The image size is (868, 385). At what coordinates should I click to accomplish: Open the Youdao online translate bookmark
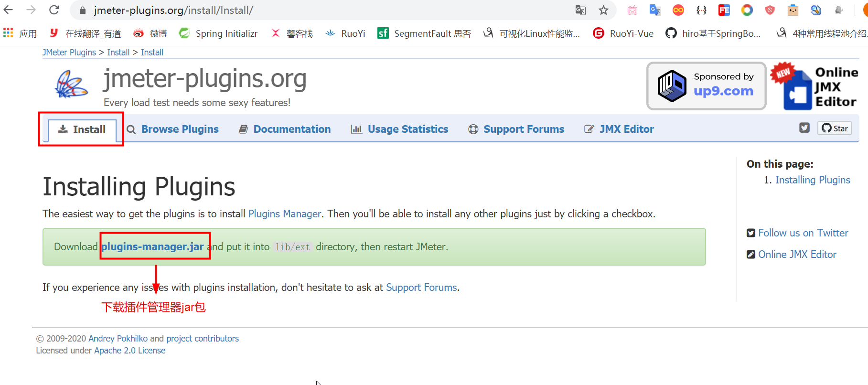[x=86, y=33]
